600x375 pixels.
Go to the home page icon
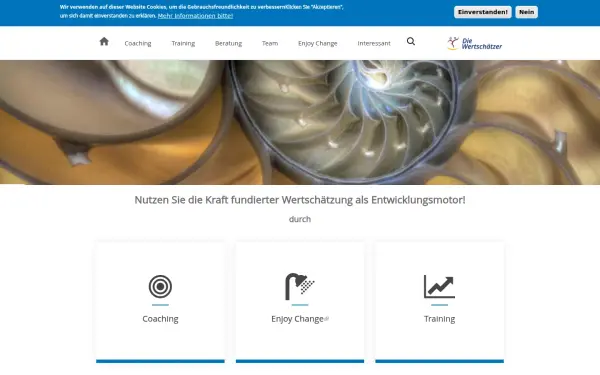coord(104,41)
